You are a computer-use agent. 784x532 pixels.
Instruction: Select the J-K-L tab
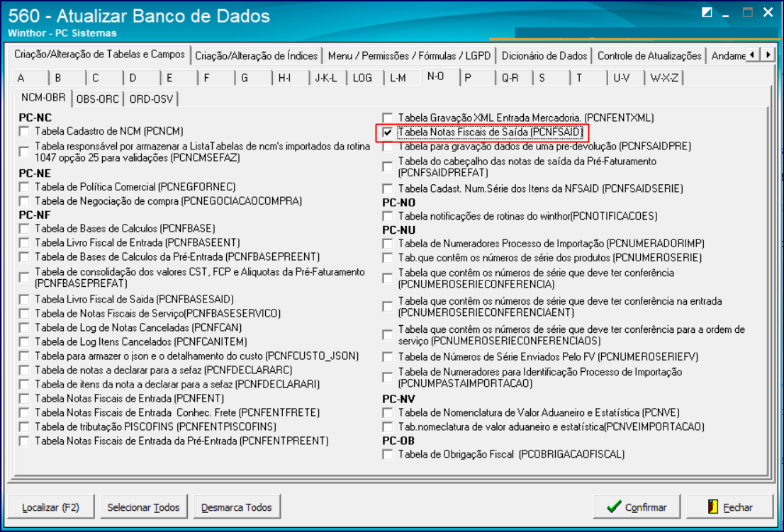tap(328, 78)
